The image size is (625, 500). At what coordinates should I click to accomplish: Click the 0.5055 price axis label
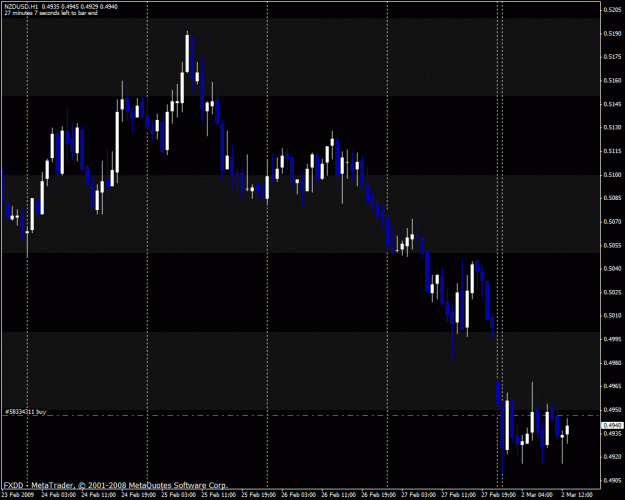613,245
